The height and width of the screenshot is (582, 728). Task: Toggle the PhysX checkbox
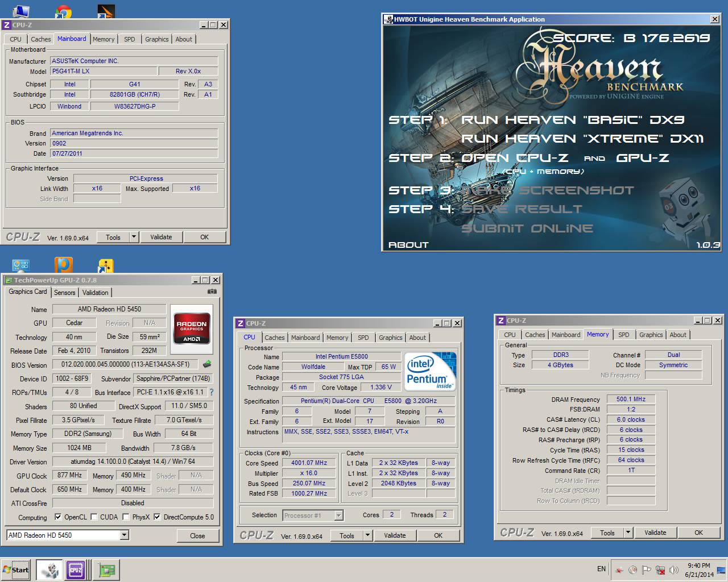tap(126, 517)
